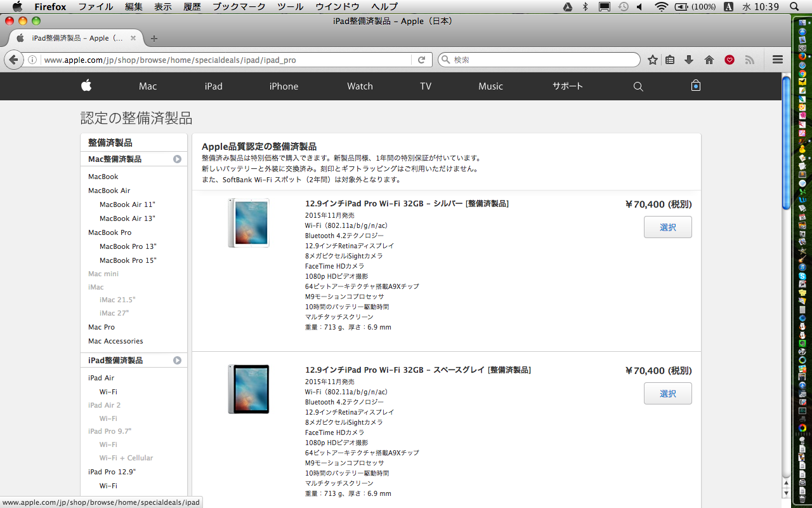Go to iPhone in site navigation
The image size is (812, 508).
(284, 86)
